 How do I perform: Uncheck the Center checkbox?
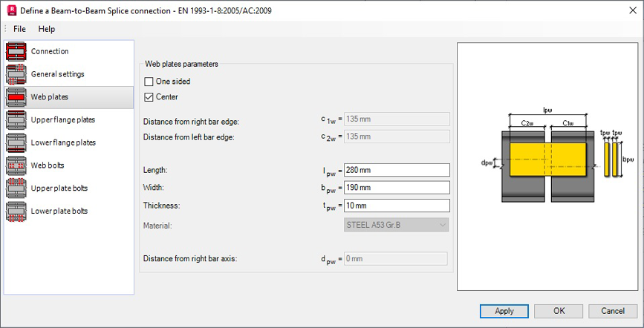pyautogui.click(x=149, y=97)
